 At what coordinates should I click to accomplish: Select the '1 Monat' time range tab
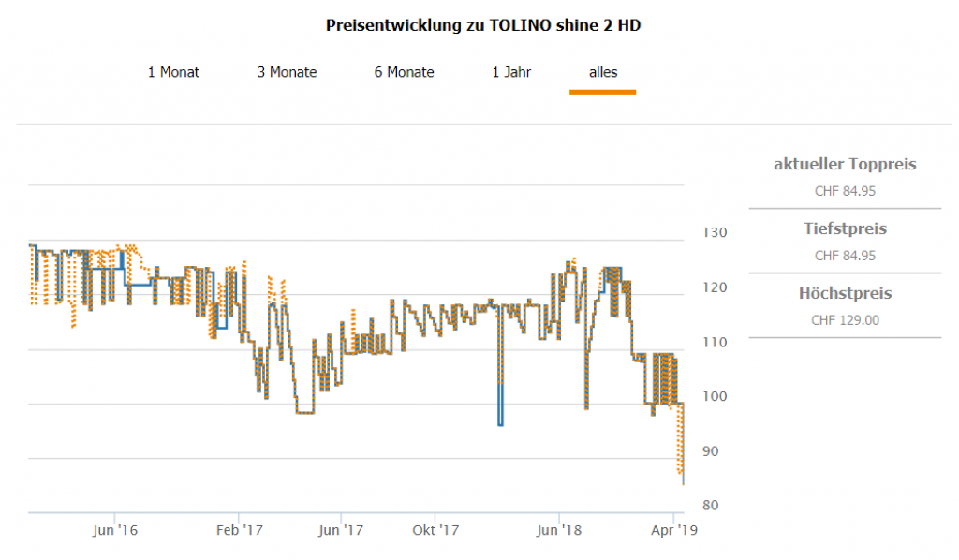click(x=173, y=72)
